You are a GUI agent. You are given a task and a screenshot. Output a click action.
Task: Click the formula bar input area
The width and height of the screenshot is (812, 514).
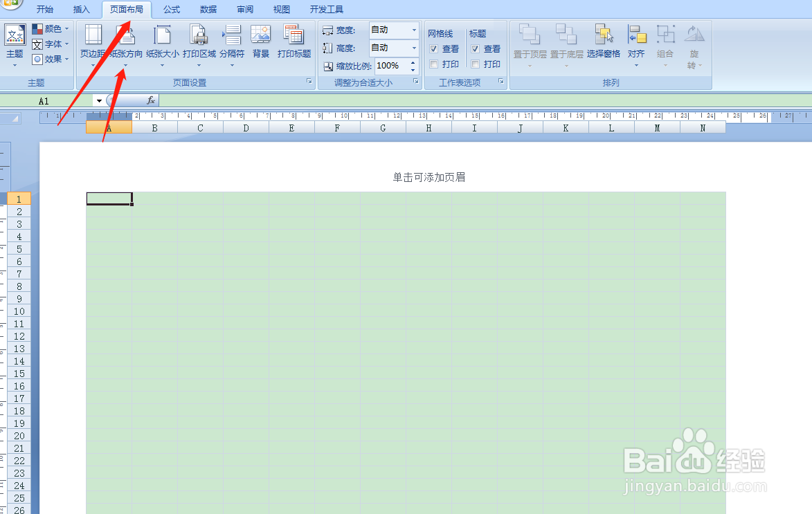pos(485,100)
